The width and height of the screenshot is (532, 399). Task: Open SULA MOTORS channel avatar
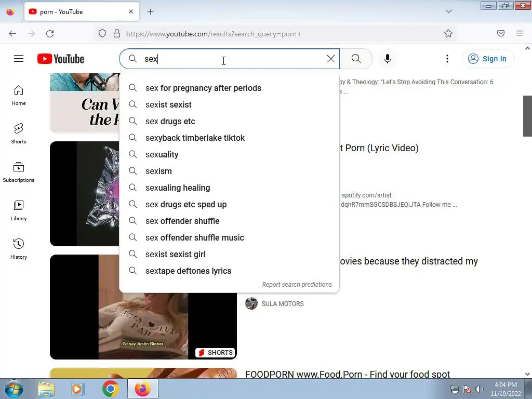pyautogui.click(x=251, y=303)
